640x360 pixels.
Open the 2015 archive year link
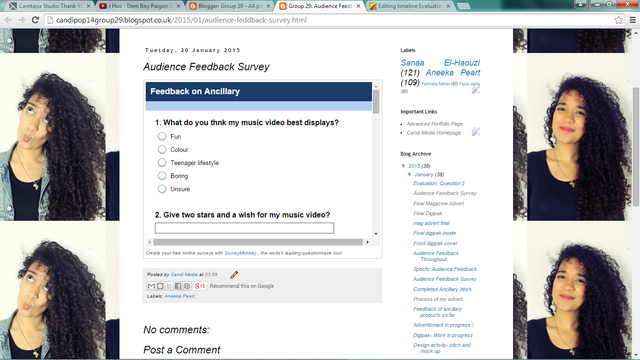tap(414, 166)
